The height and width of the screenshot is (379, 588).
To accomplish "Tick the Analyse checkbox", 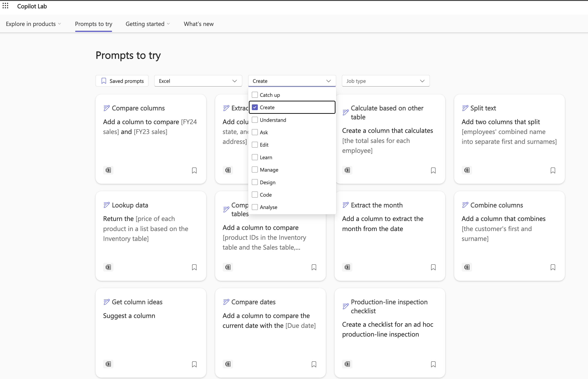I will (255, 207).
